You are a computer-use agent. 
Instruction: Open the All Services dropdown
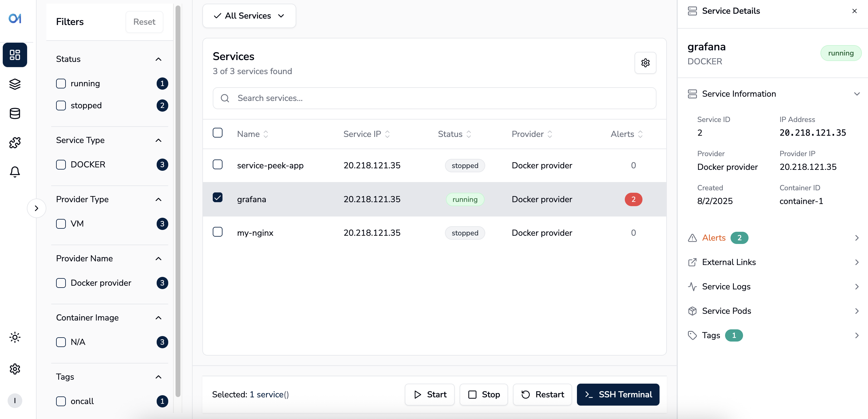(249, 16)
